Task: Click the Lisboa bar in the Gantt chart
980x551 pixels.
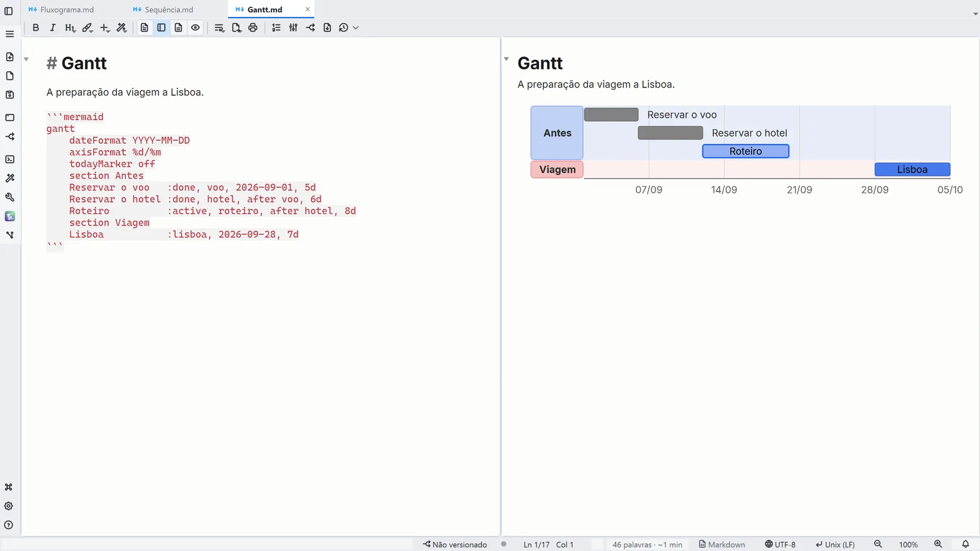Action: (x=913, y=170)
